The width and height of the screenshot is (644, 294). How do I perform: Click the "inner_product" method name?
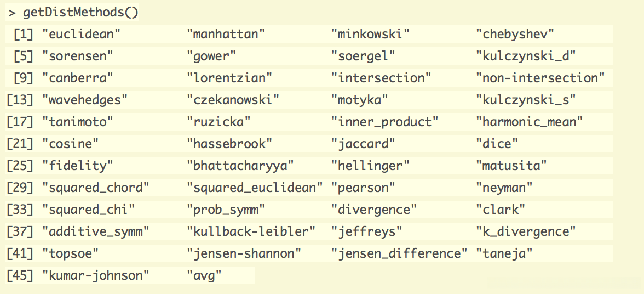pos(385,122)
